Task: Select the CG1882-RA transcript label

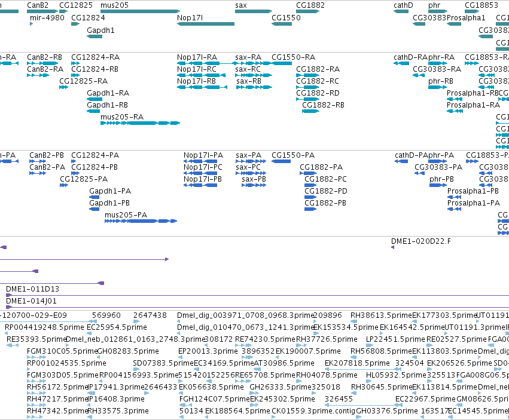Action: pos(318,69)
